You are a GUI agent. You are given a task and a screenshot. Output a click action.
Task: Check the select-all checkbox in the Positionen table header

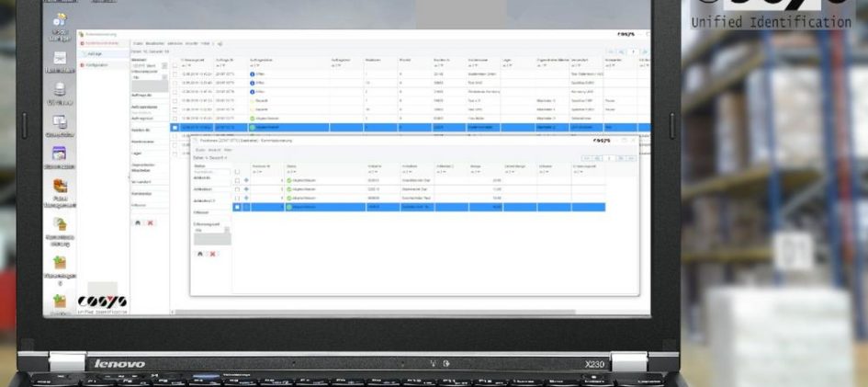pyautogui.click(x=236, y=171)
